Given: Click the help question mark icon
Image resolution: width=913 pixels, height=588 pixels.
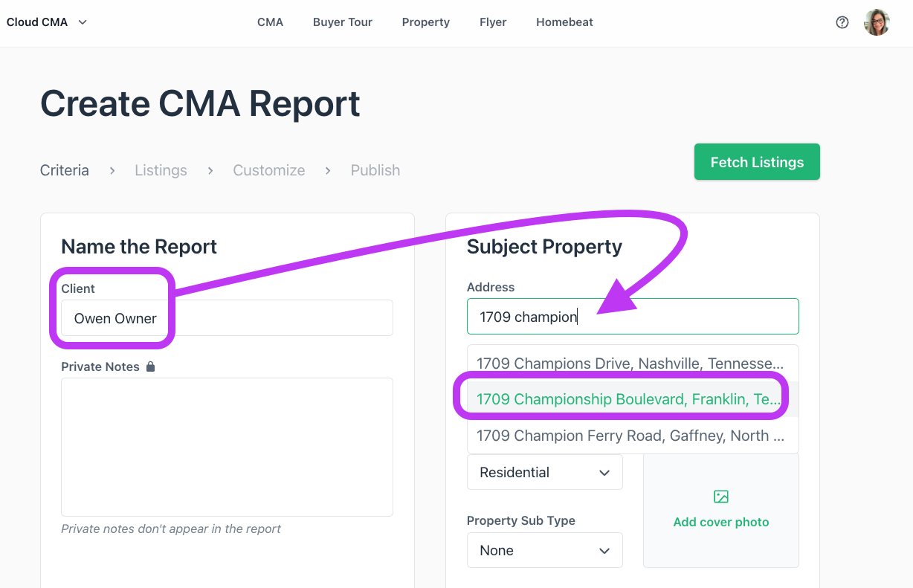Looking at the screenshot, I should tap(842, 22).
